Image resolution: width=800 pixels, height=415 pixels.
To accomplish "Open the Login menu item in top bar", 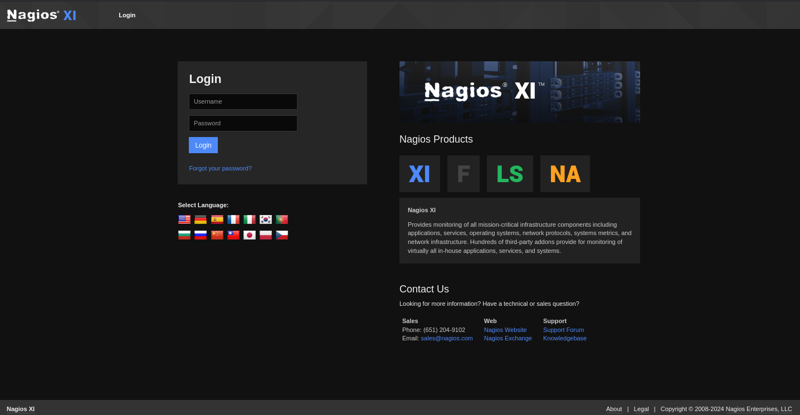I will point(127,15).
